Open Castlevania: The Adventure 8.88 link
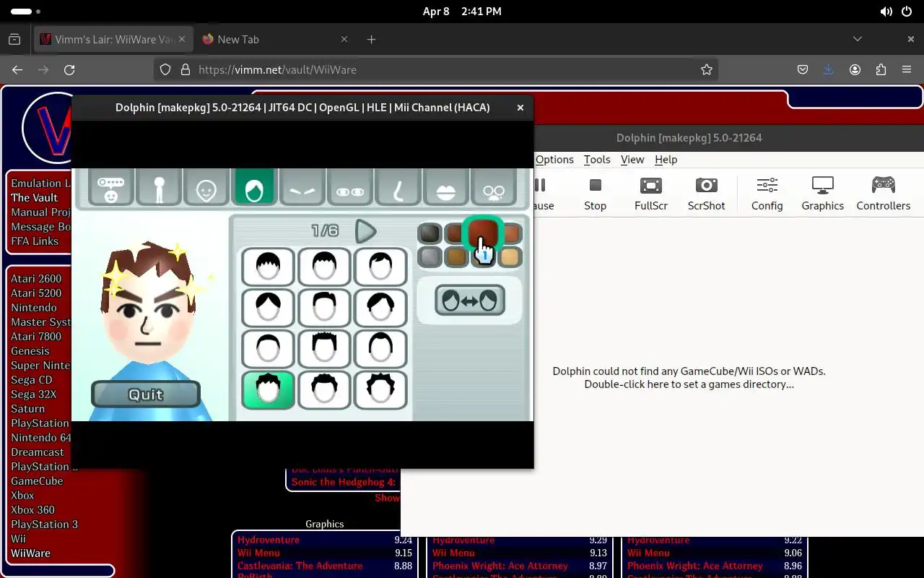924x578 pixels. (x=300, y=566)
